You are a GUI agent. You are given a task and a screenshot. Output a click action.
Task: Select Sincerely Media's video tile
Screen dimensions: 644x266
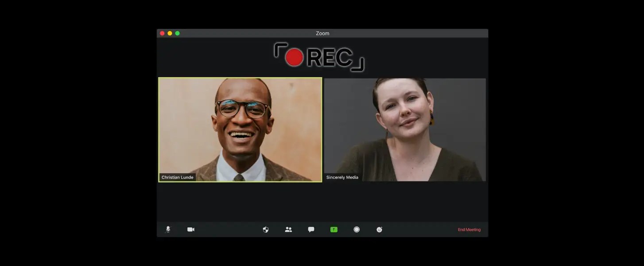[x=404, y=129]
